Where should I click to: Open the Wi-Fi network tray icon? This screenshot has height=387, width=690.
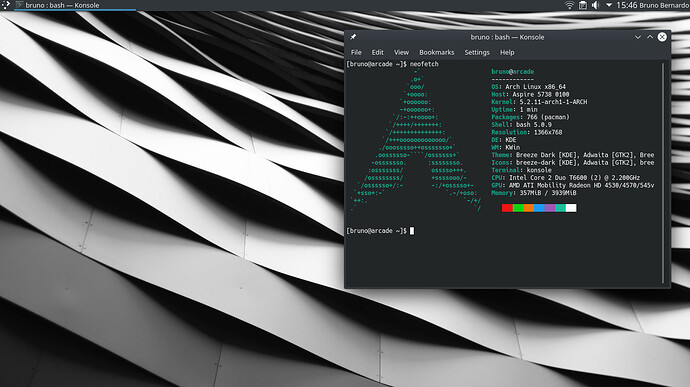(x=569, y=5)
